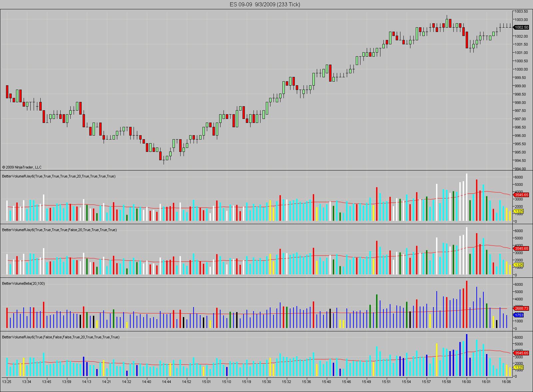The height and width of the screenshot is (392, 533).
Task: Click the 13:25 time axis label
Action: pyautogui.click(x=7, y=382)
